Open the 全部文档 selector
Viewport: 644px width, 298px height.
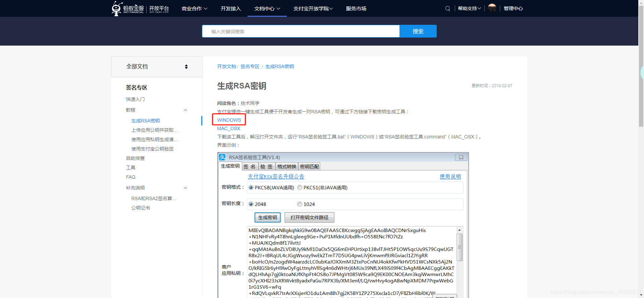pyautogui.click(x=157, y=67)
